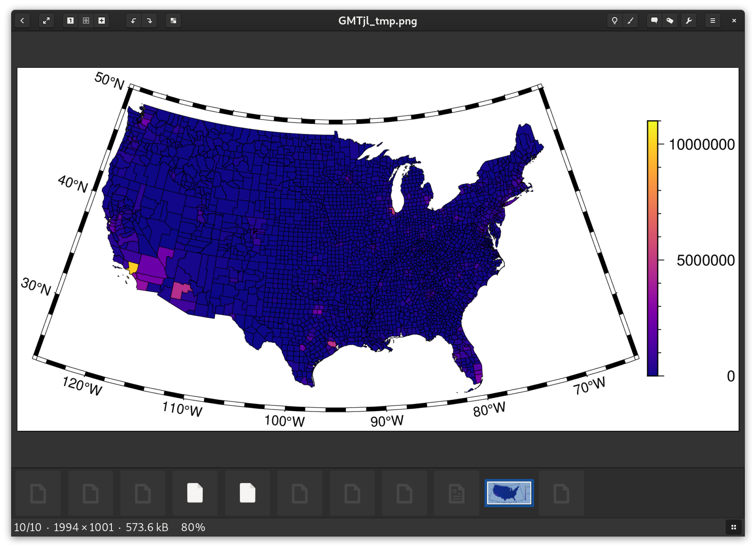
Task: Open the tags editor
Action: (670, 21)
